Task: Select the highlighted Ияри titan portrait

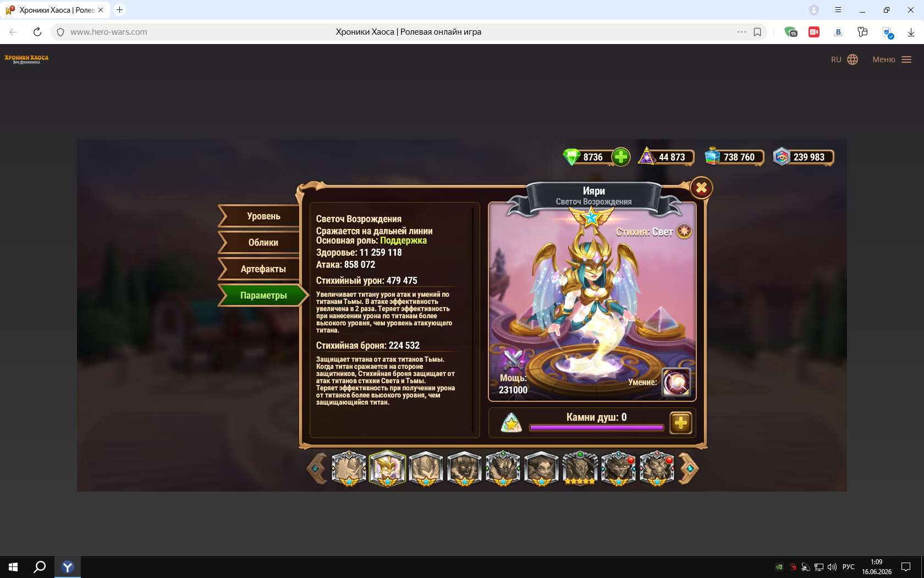Action: [x=387, y=468]
